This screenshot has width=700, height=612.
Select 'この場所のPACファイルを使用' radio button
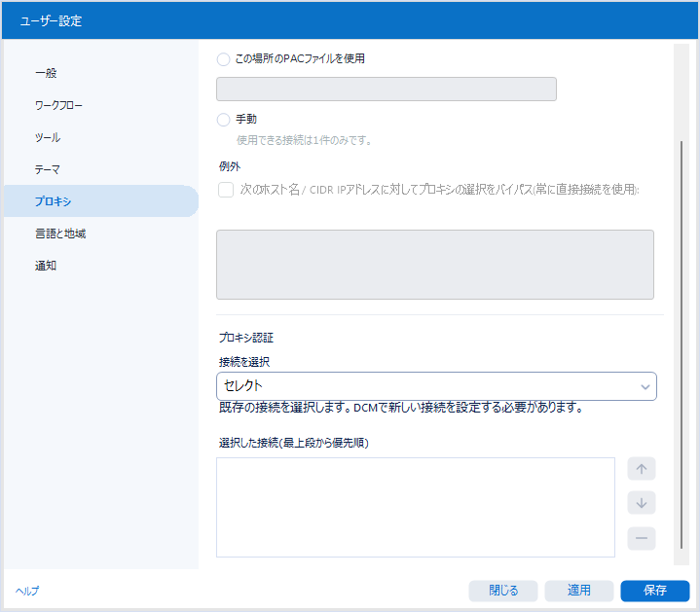[x=224, y=58]
